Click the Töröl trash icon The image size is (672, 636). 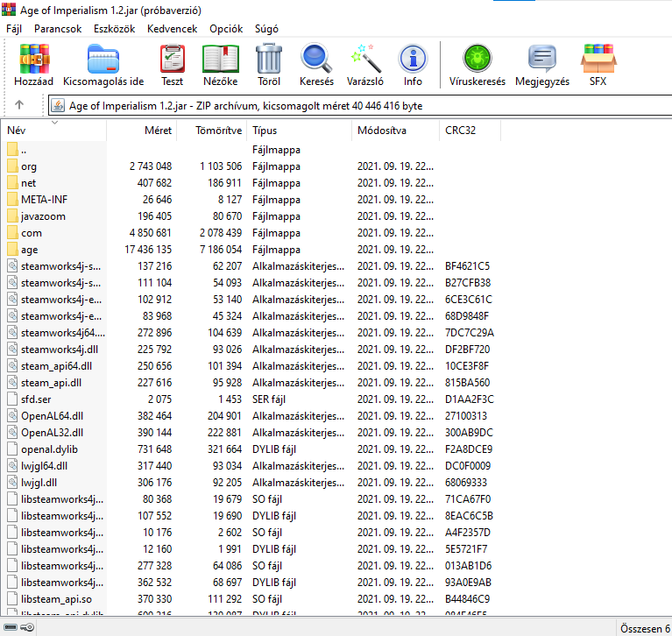point(269,59)
